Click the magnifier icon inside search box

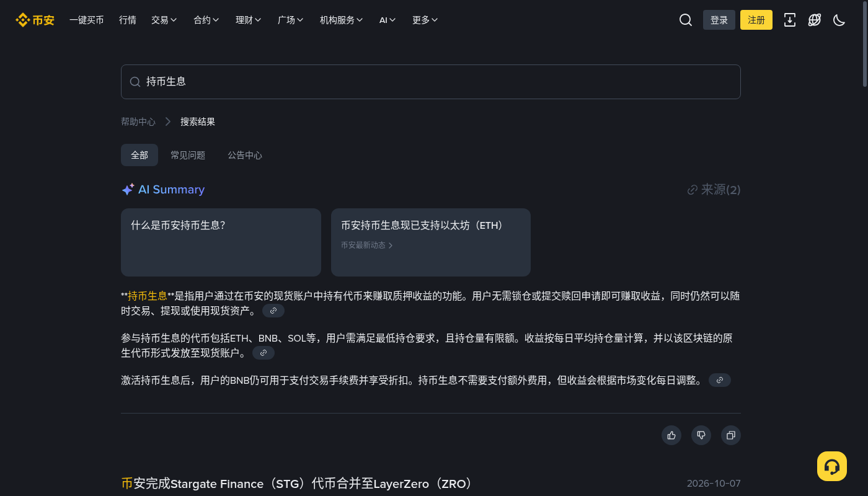[x=135, y=82]
